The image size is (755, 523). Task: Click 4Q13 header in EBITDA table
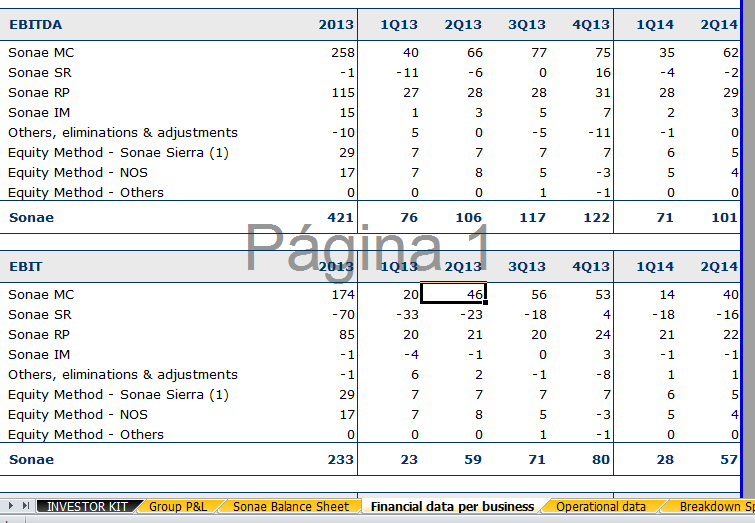[x=591, y=25]
